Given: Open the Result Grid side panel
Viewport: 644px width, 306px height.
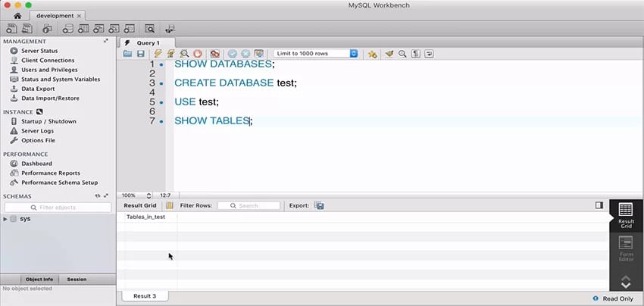Looking at the screenshot, I should [x=626, y=214].
